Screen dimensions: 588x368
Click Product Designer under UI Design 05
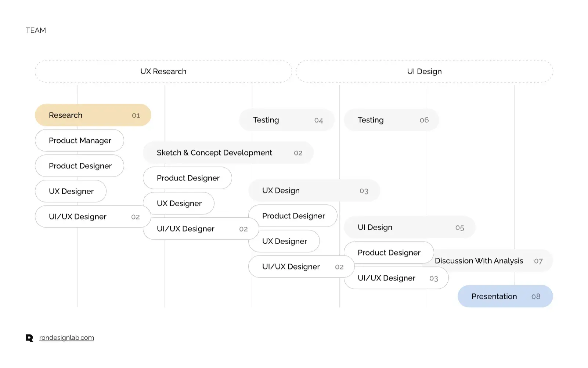(x=389, y=253)
